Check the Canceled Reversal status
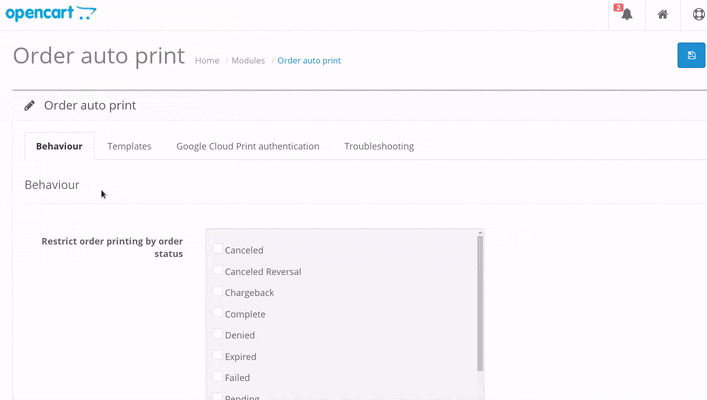Screen dimensions: 707x400 (x=217, y=270)
